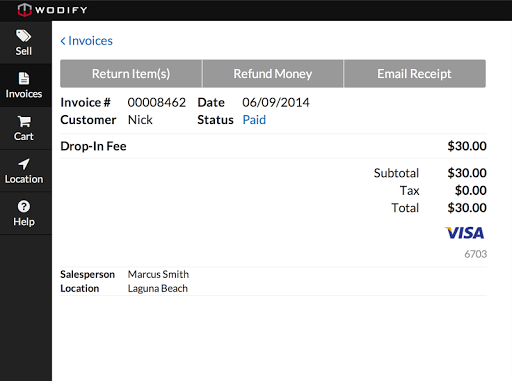Click the Drop-In Fee line item
512x381 pixels.
tap(273, 146)
